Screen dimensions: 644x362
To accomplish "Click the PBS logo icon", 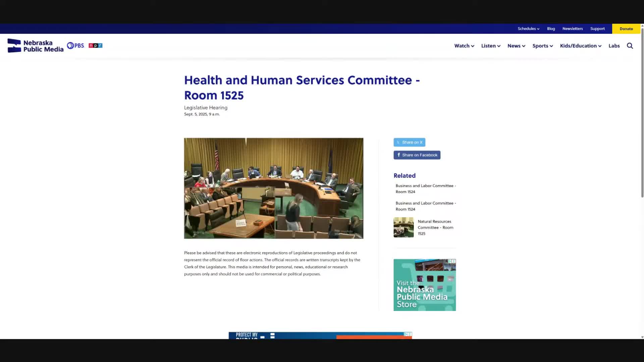I will (x=75, y=46).
